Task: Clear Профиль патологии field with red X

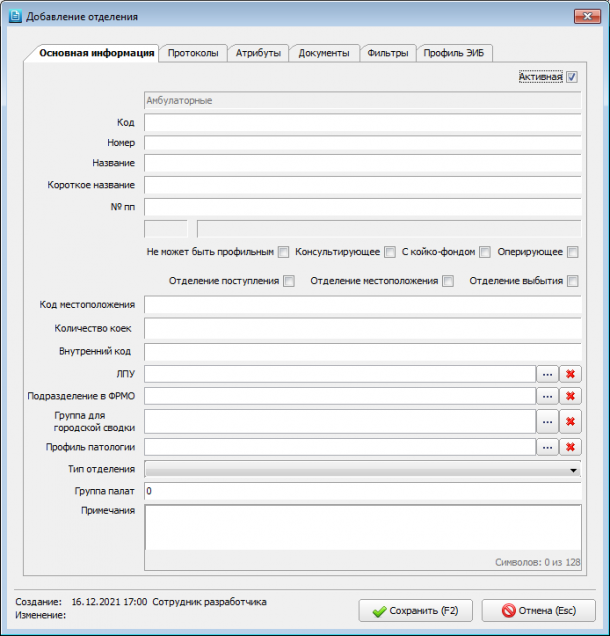Action: click(570, 447)
